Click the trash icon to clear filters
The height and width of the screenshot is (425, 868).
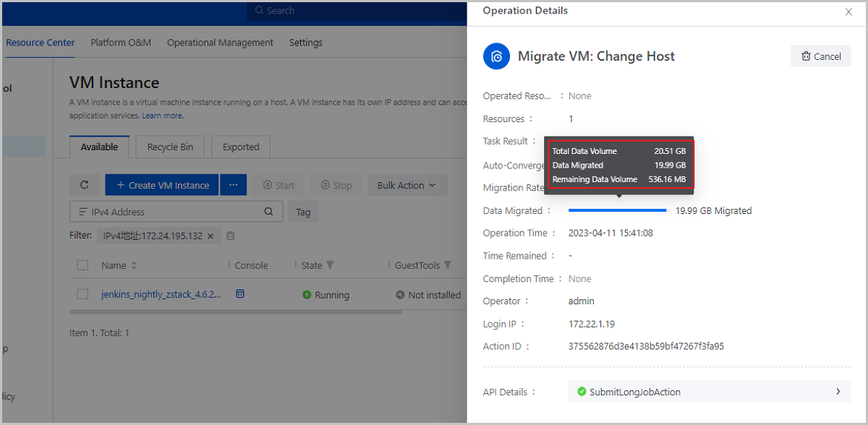tap(231, 236)
